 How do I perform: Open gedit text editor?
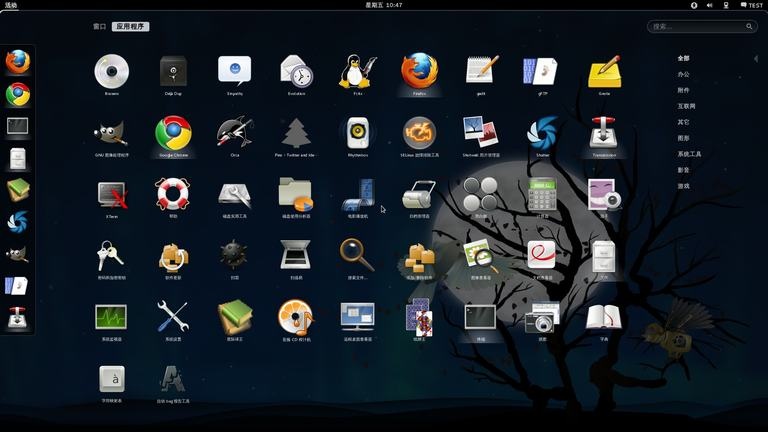(x=480, y=72)
